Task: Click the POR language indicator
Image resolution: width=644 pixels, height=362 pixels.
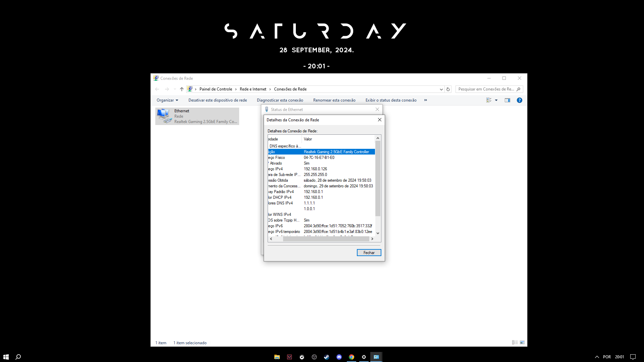Action: pos(607,357)
